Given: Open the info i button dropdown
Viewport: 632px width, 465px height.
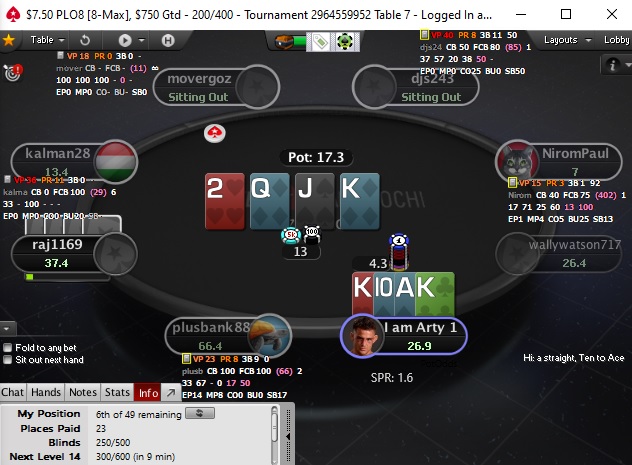Looking at the screenshot, I should 616,64.
